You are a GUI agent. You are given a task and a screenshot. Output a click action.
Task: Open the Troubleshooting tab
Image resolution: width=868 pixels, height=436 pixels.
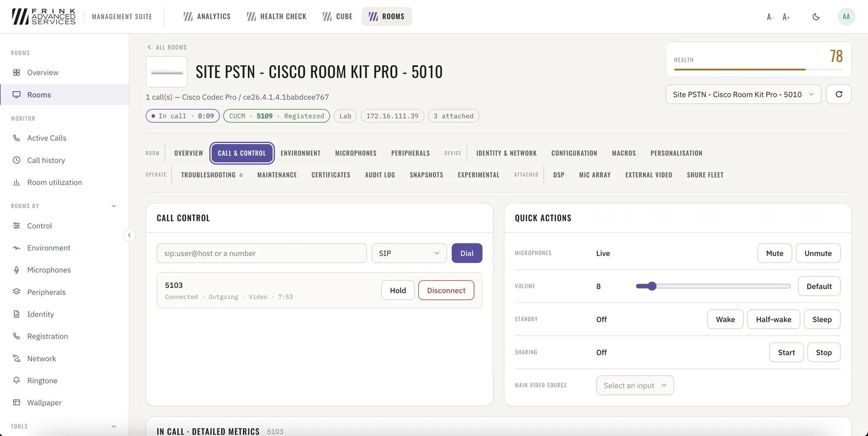[212, 175]
